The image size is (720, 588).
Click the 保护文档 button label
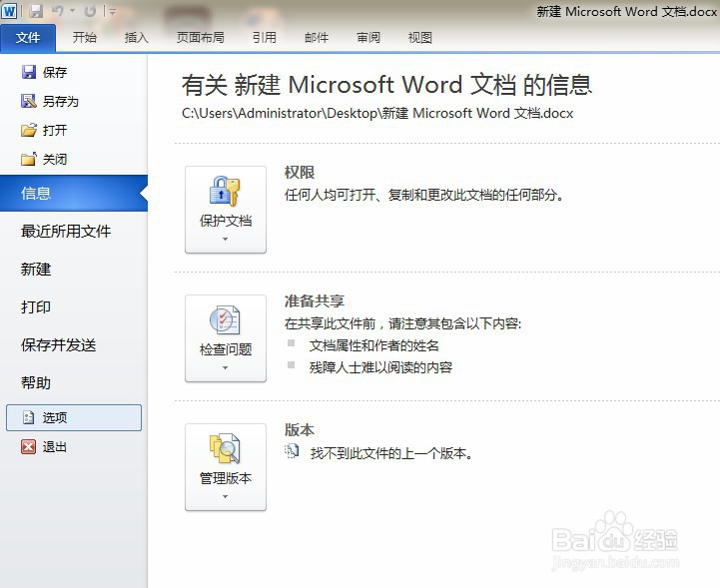[x=226, y=221]
